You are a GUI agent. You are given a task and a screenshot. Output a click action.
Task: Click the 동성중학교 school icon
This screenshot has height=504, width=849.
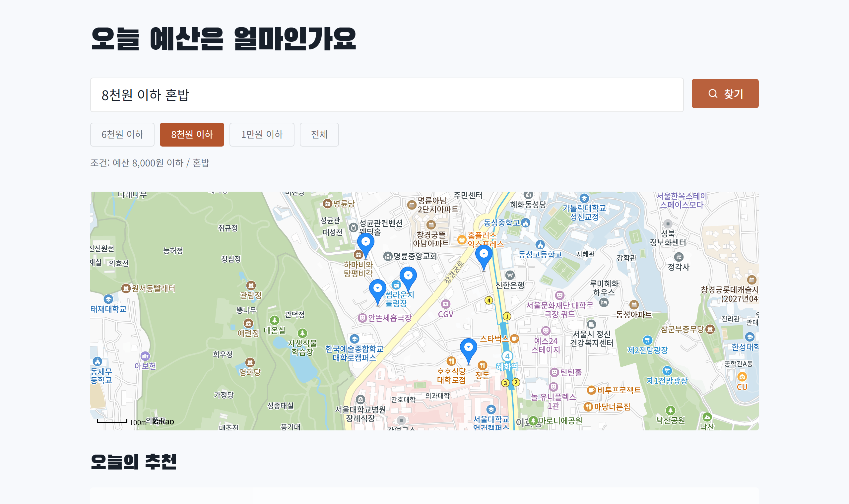[x=526, y=223]
